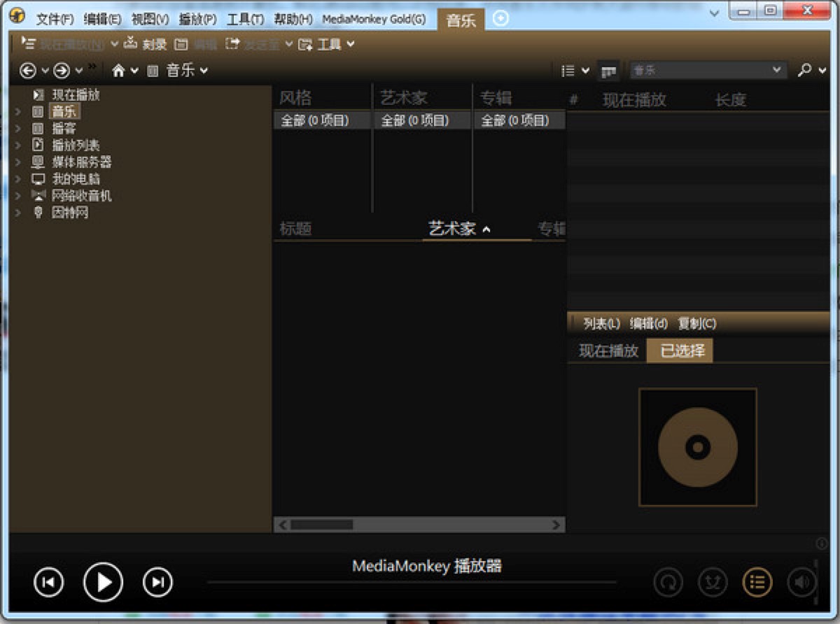Click the Home icon in the navigation bar

point(118,70)
